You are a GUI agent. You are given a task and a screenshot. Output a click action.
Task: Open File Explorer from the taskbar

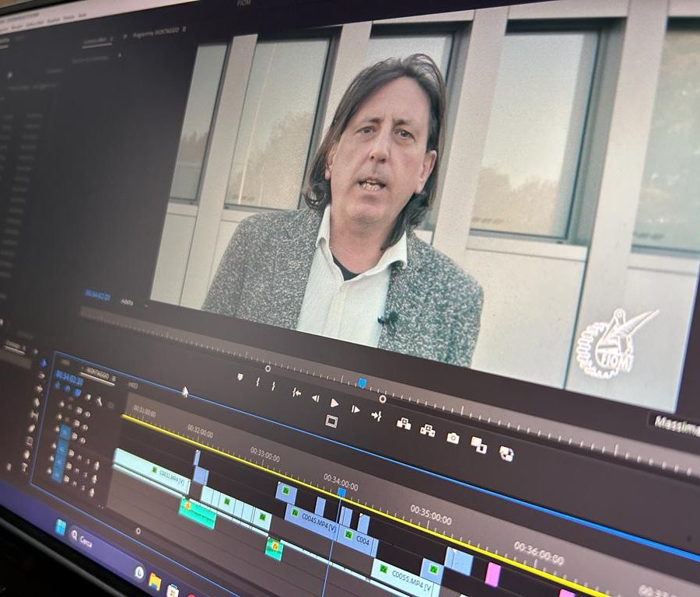155,581
